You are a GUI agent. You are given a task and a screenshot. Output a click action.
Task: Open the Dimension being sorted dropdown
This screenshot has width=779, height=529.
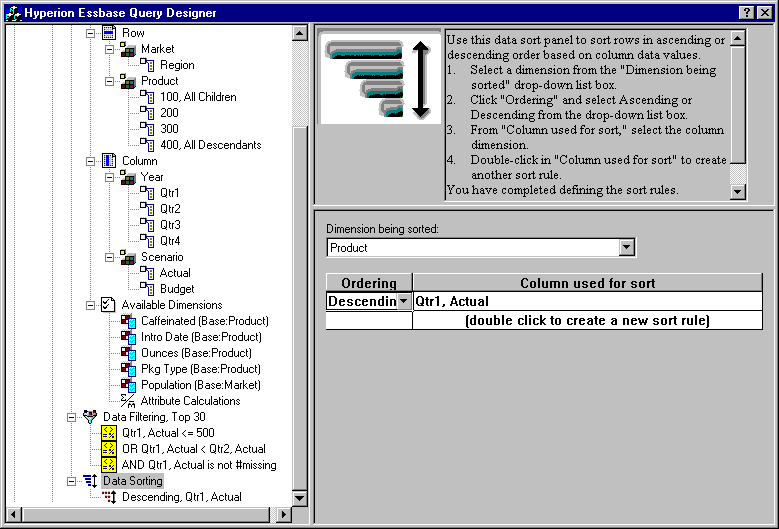coord(626,248)
